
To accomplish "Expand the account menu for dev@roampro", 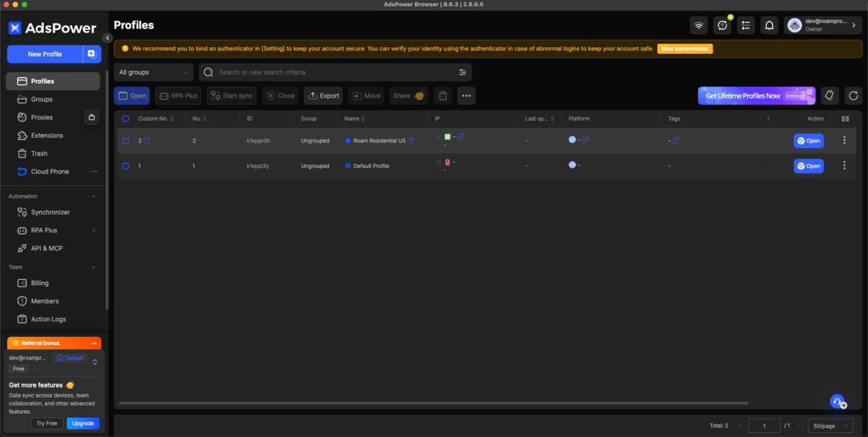I will click(x=823, y=25).
